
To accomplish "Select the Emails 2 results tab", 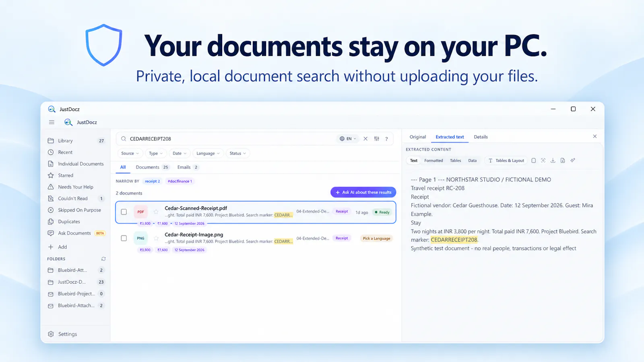I will (188, 167).
